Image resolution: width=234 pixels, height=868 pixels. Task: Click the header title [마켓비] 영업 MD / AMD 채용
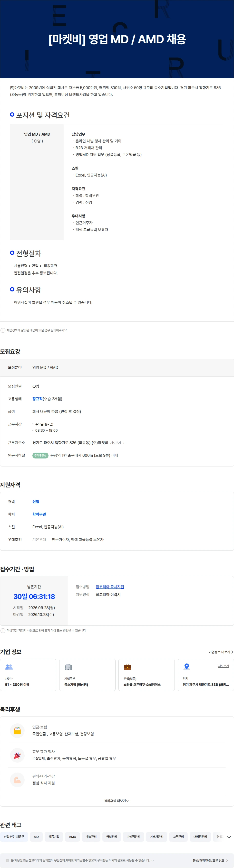[117, 39]
